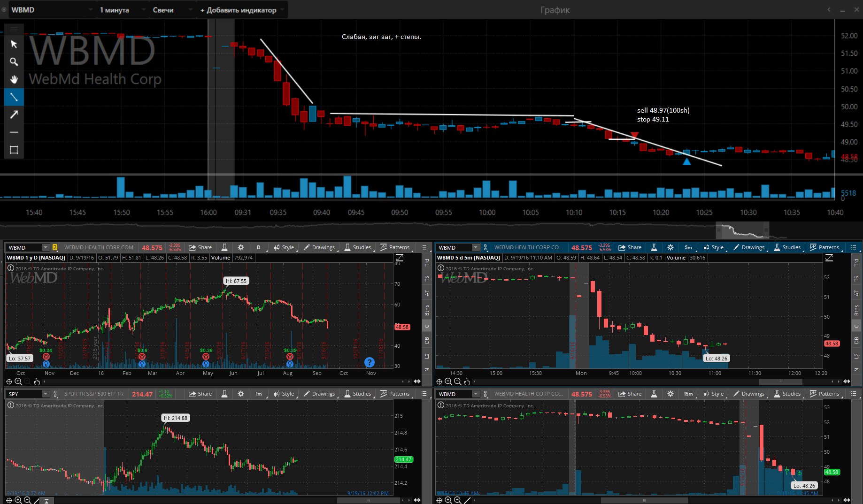
Task: Click list menu icon in WBMD daily chart
Action: pyautogui.click(x=424, y=247)
